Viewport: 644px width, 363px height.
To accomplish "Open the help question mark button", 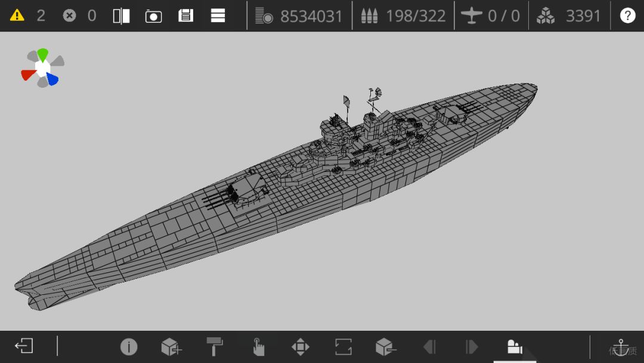I will (627, 16).
